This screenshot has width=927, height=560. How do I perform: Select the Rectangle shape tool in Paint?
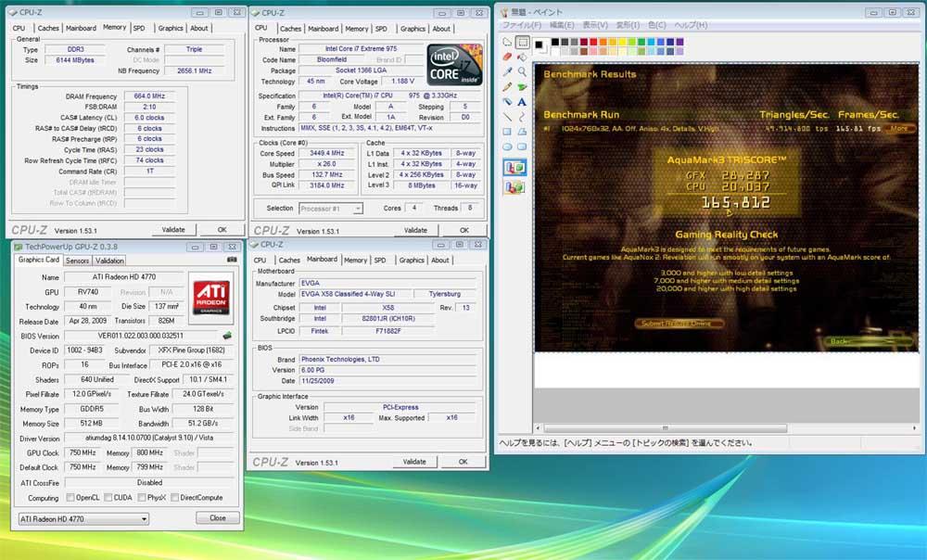(507, 132)
